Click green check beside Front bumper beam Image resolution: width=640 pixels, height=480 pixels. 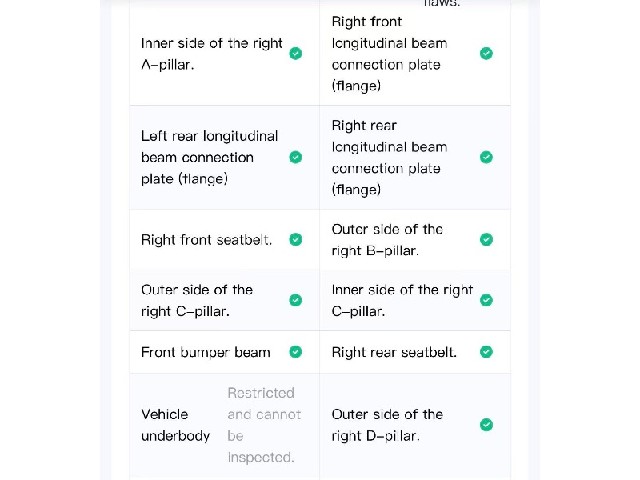pos(296,352)
